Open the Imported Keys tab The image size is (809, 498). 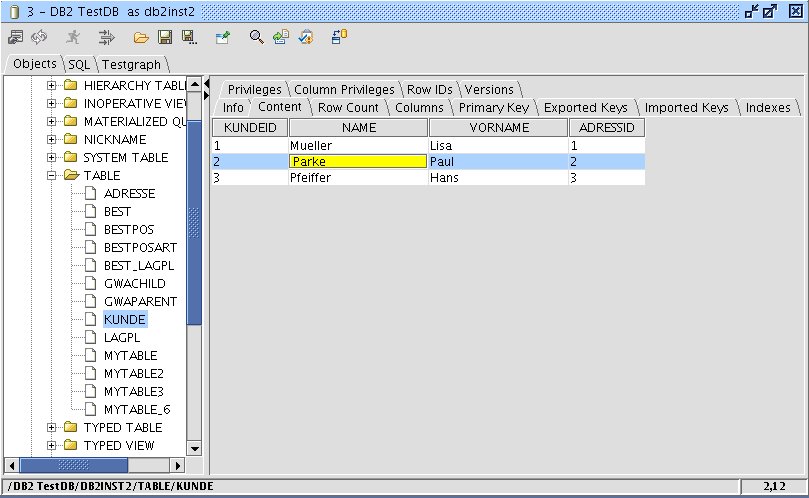coord(686,107)
